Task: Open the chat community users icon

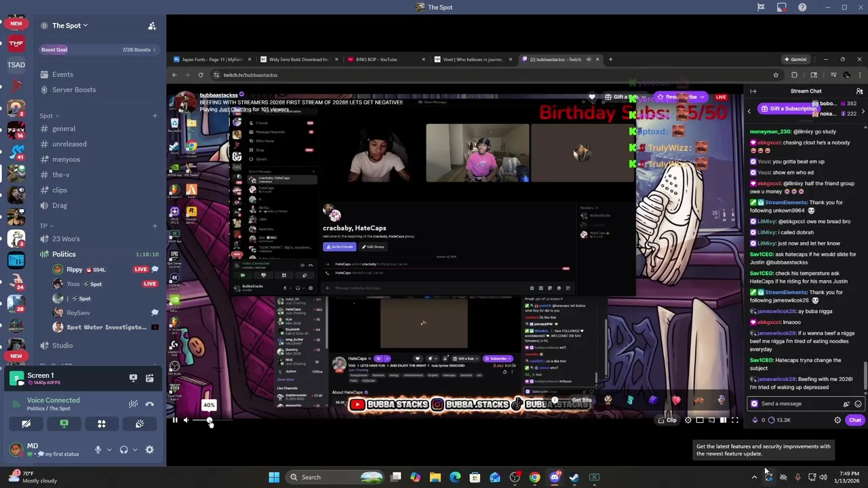Action: (859, 91)
